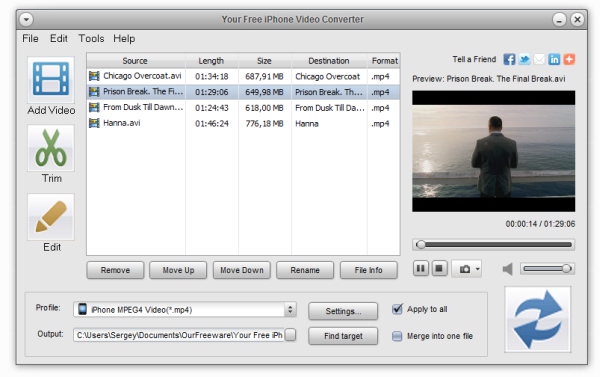Screen dimensions: 600x377
Task: Open the File menu
Action: point(30,39)
